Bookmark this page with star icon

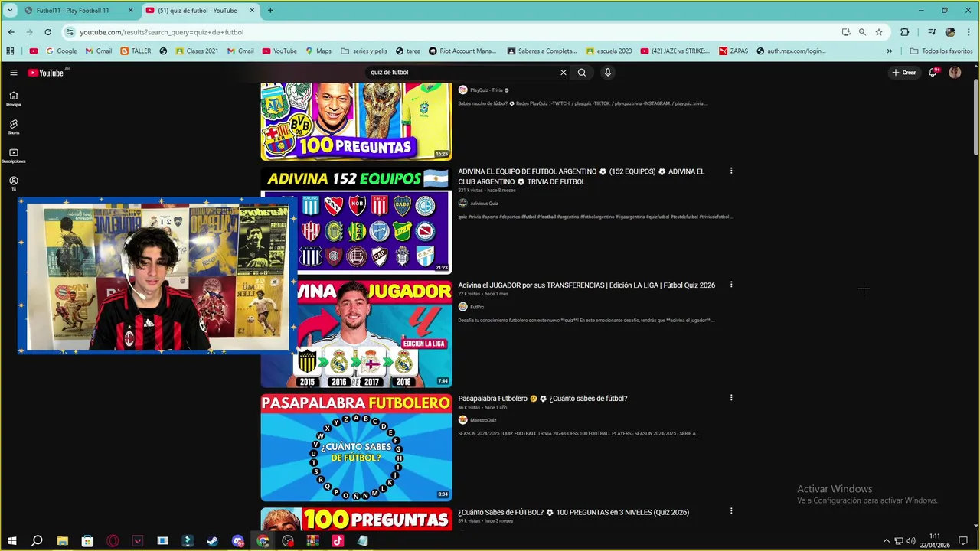tap(879, 32)
